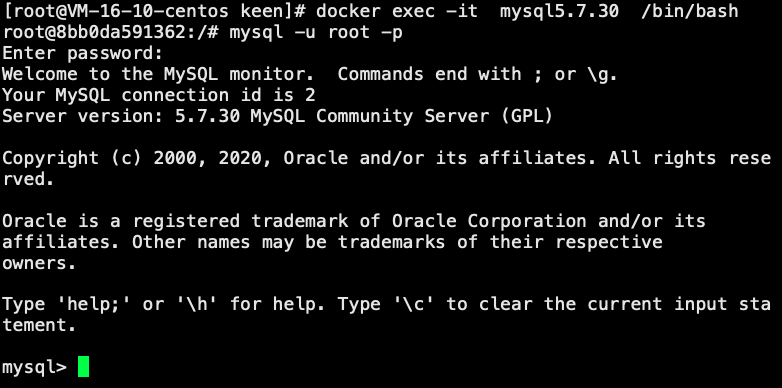
Task: Click the green cursor block after mysql>
Action: pos(84,367)
